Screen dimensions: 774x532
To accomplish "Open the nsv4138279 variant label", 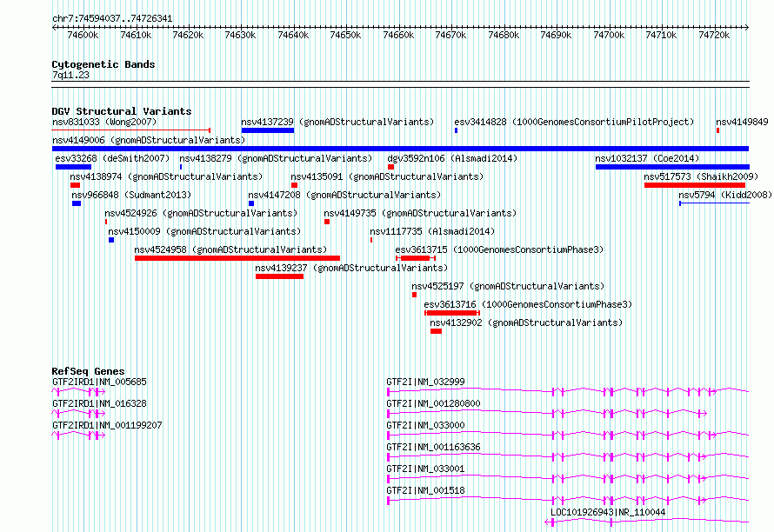I will click(x=276, y=158).
